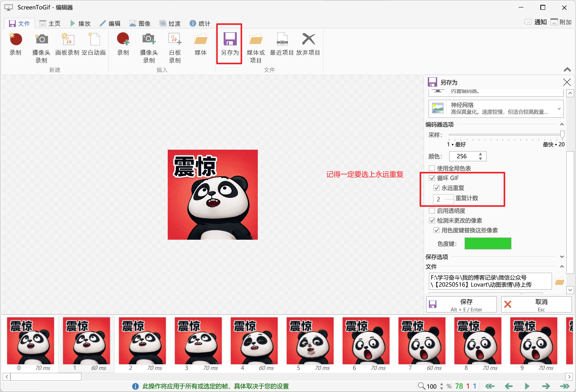576x392 pixels.
Task: Click the zoom magnifier icon
Action: pos(422,386)
